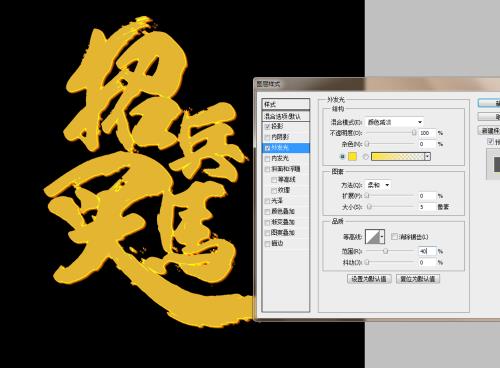The image size is (500, 368).
Task: Toggle the 消除锯齿 (Anti-aliased) checkbox
Action: 394,237
